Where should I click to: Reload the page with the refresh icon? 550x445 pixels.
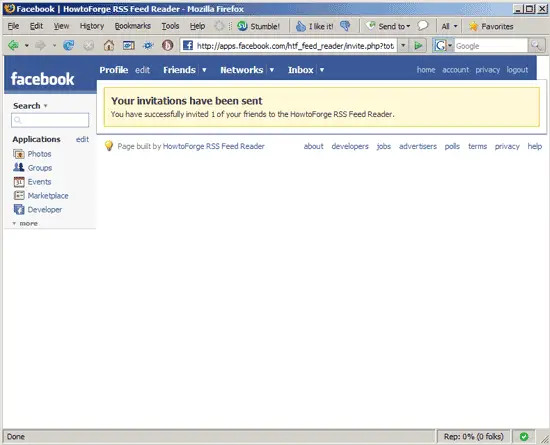[68, 45]
